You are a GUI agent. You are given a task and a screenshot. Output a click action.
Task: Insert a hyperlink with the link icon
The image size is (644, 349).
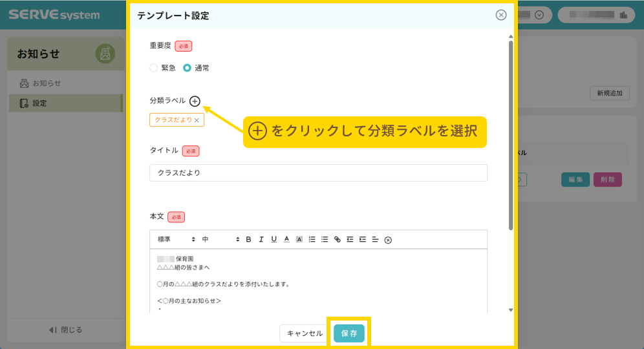pos(337,240)
